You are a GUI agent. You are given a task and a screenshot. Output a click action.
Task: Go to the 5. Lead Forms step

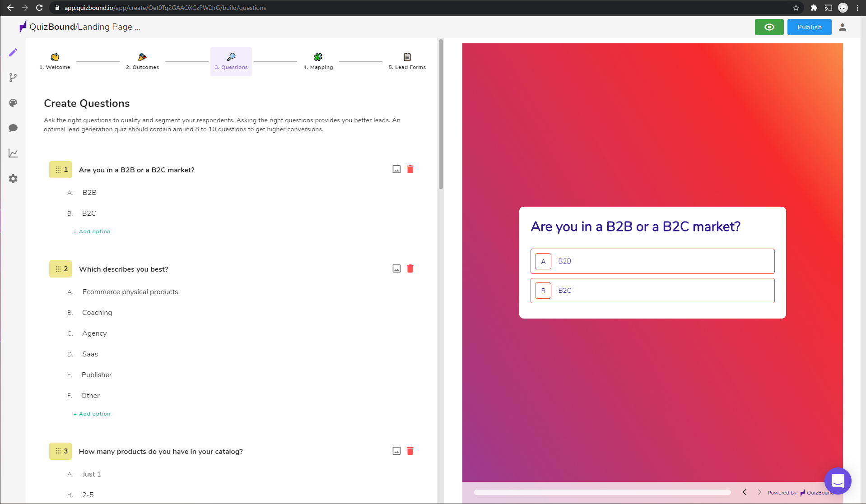click(407, 61)
